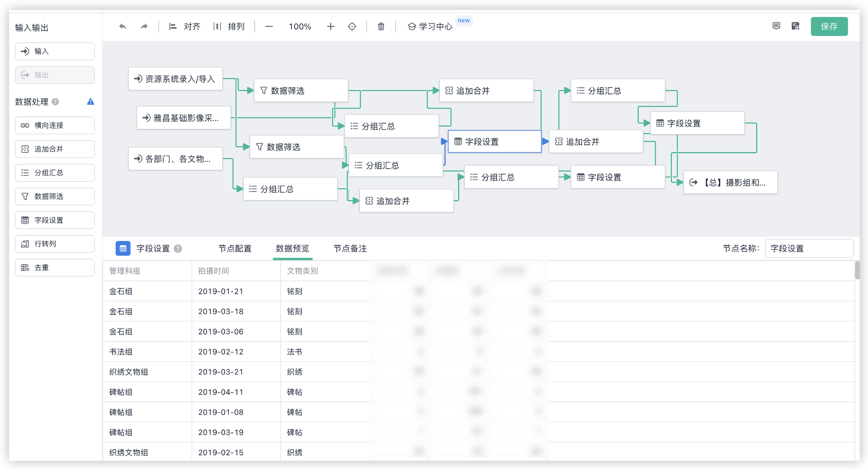This screenshot has width=868, height=469.
Task: Click the zoom out minus icon
Action: [x=269, y=27]
